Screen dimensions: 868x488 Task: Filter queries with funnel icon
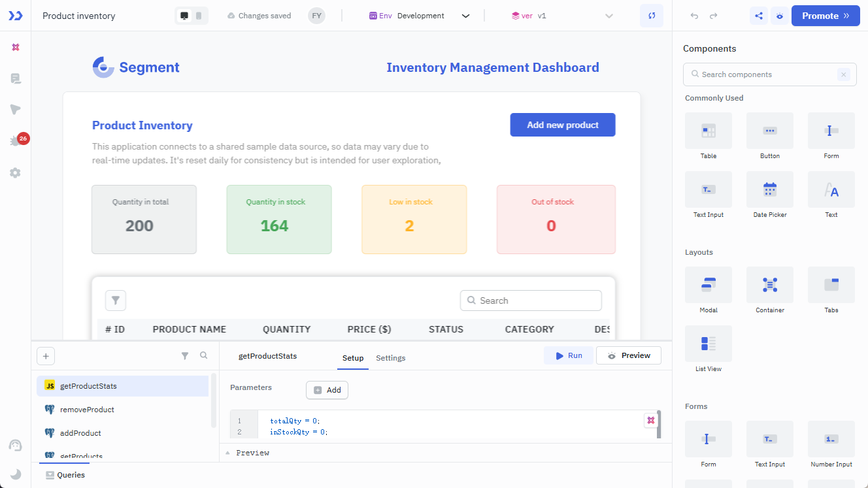point(185,356)
